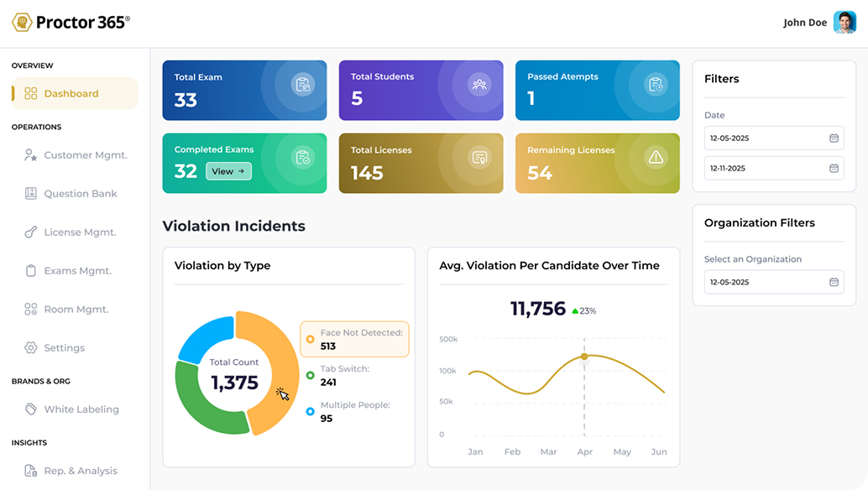
Task: Click orange legend dot for Face Not Detected
Action: pyautogui.click(x=310, y=339)
